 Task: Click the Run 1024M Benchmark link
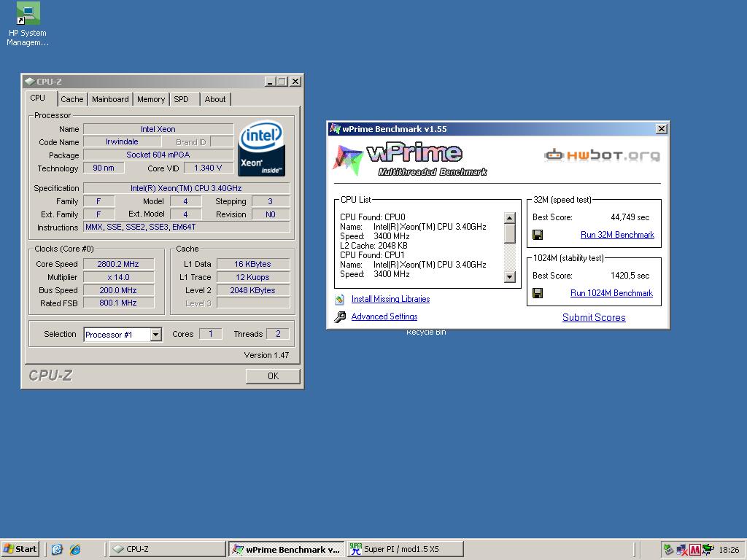(x=611, y=293)
